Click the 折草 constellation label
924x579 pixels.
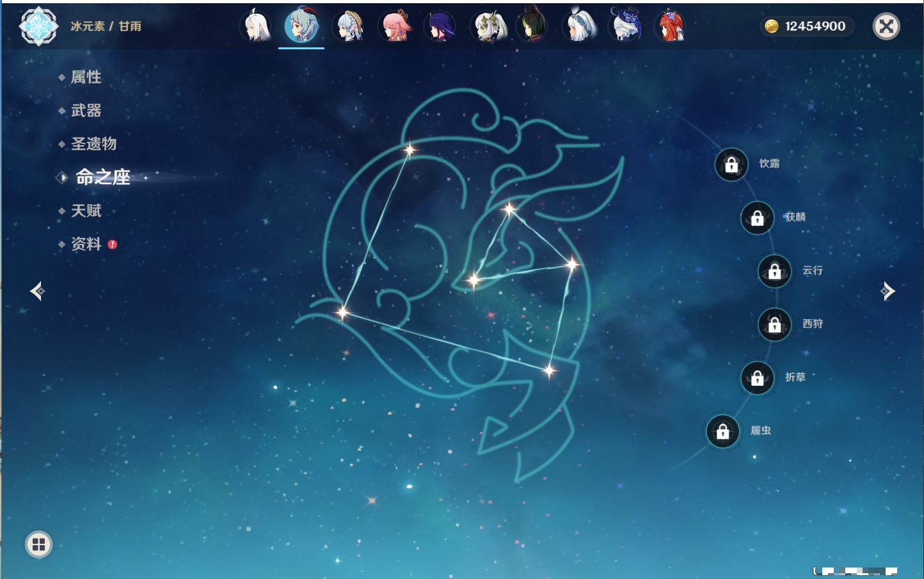pyautogui.click(x=795, y=377)
